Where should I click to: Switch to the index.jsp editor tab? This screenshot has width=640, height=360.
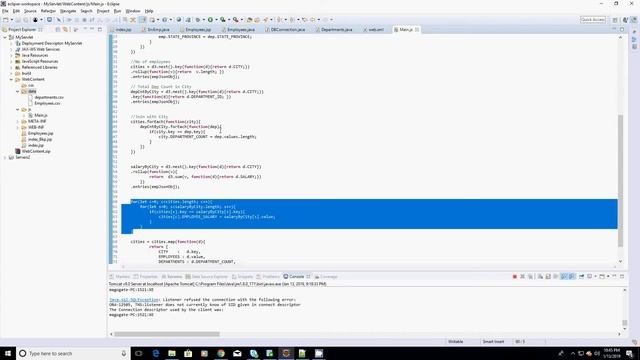coord(123,30)
